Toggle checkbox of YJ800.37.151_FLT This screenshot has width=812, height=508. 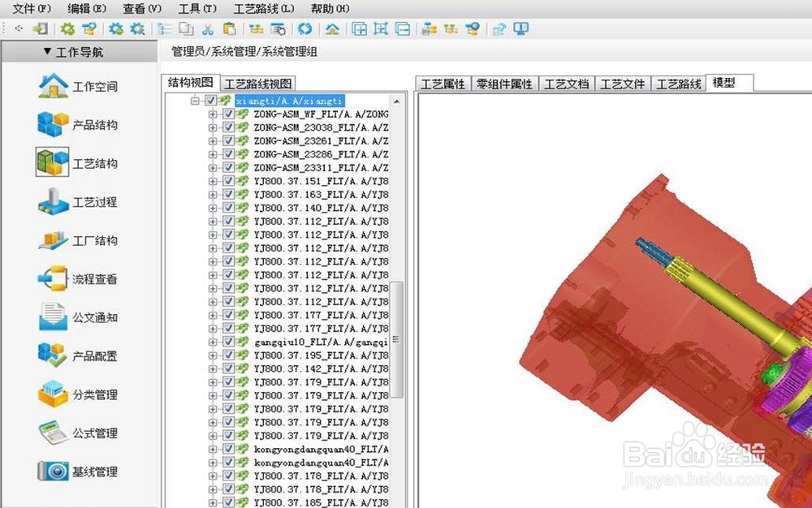coord(228,181)
